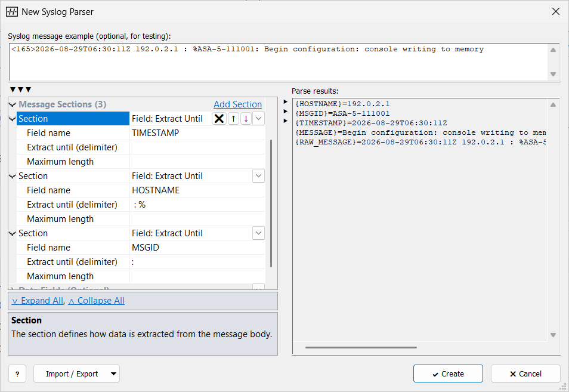Edit the ':' delimiter for MSGID section
The width and height of the screenshot is (569, 392).
(x=197, y=262)
